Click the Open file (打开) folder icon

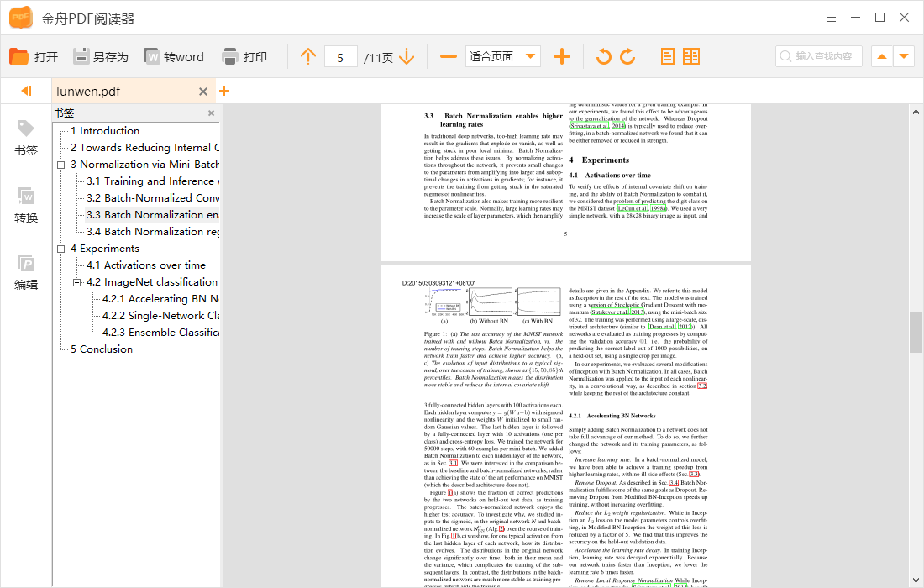19,56
